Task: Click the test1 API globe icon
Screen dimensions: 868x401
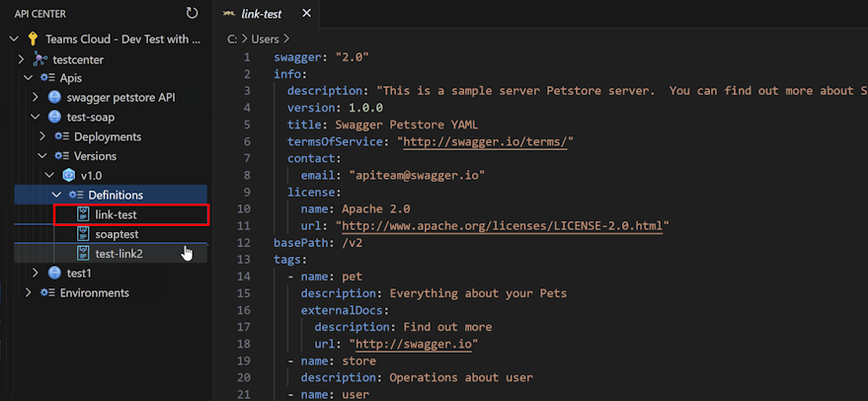Action: tap(54, 273)
